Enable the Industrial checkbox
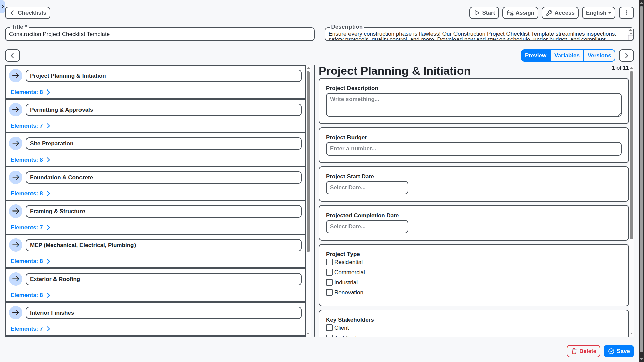 (x=329, y=282)
